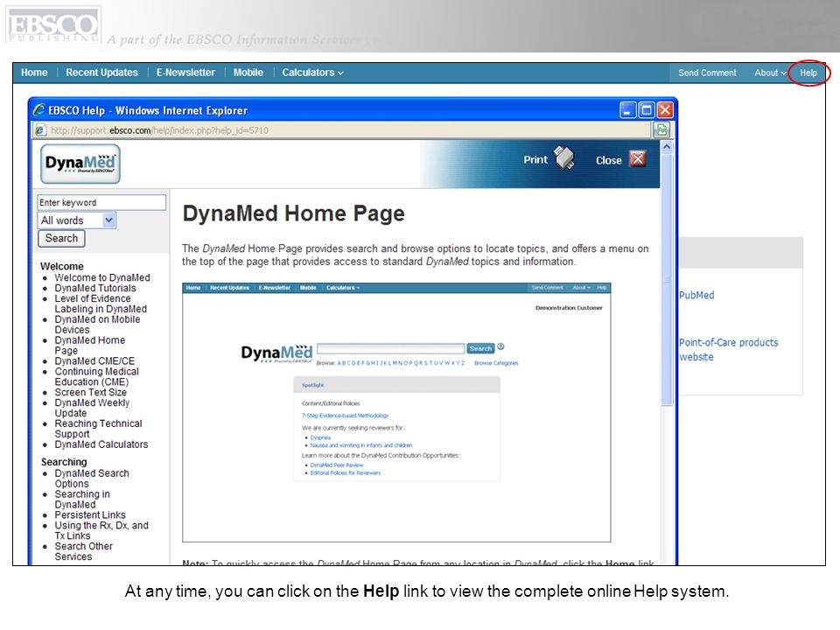Open Persistent Links help topic
Viewport: 840px width, 630px height.
(x=90, y=514)
